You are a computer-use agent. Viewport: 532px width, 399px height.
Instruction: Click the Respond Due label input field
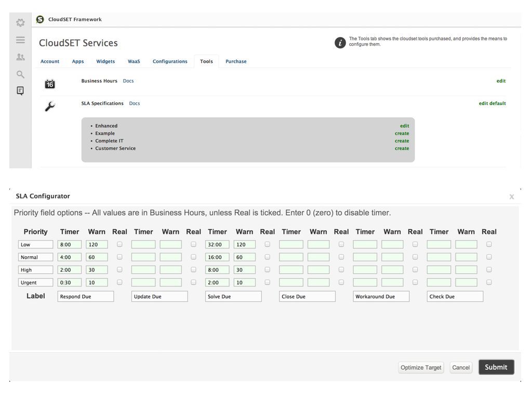click(86, 297)
